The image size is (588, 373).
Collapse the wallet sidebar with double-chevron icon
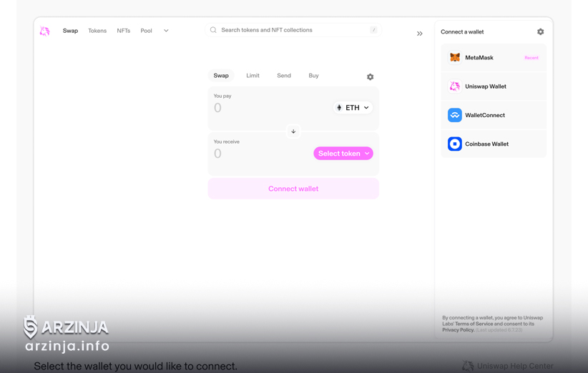tap(420, 34)
